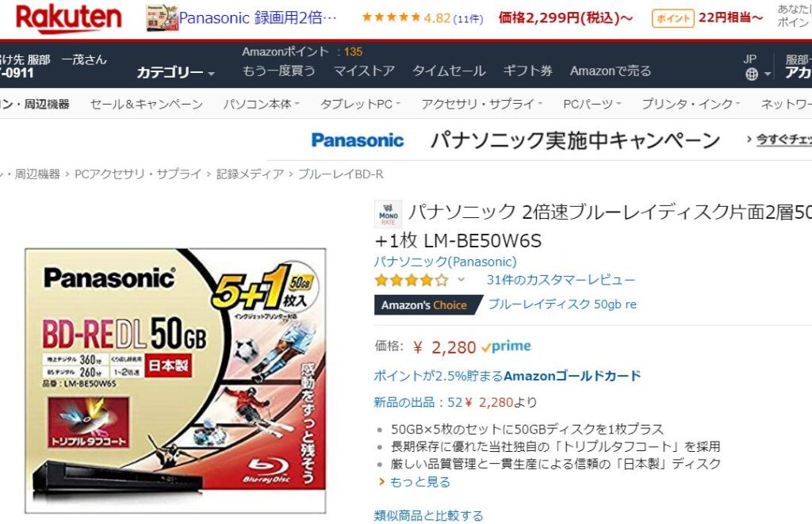Click the Panasonic BD-RE product image

(175, 381)
